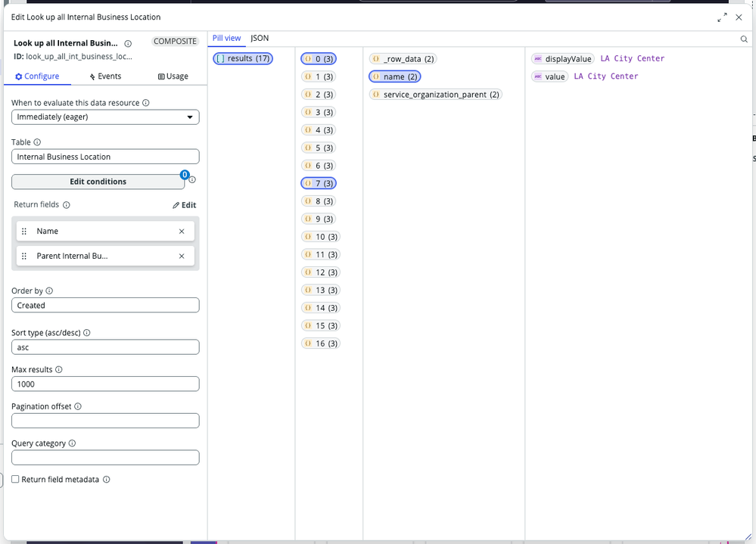Viewport: 756px width, 544px height.
Task: Switch to the JSON tab
Action: [x=260, y=38]
